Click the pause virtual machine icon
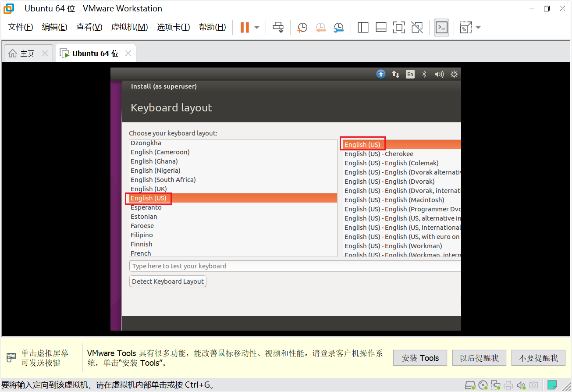572x392 pixels. 245,27
